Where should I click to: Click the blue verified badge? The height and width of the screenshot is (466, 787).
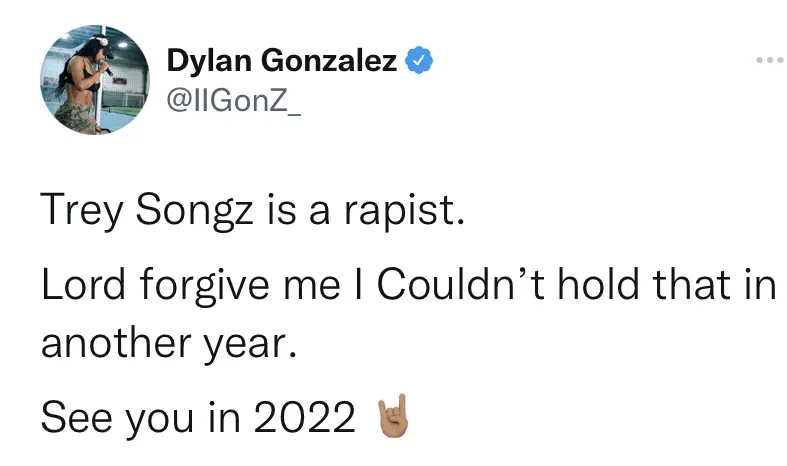coord(419,62)
